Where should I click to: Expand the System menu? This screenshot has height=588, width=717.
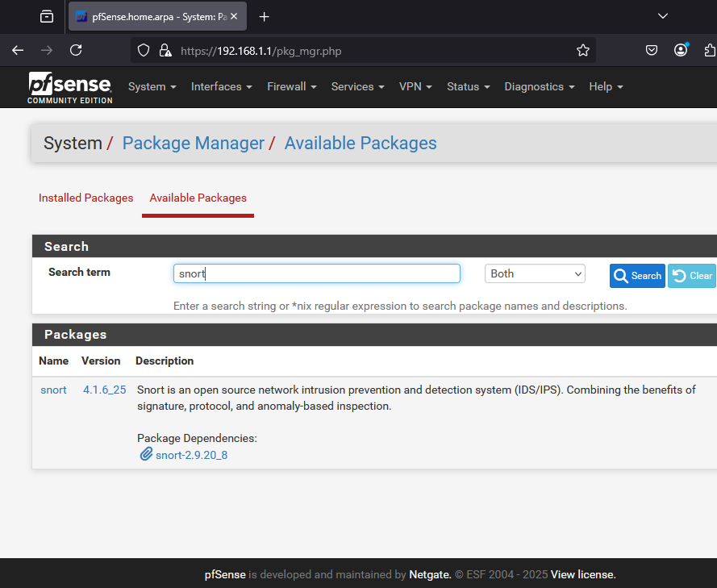coord(152,86)
